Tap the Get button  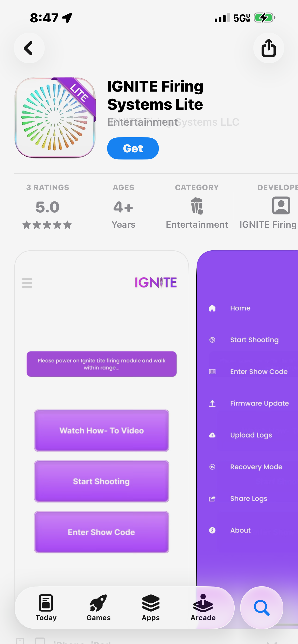(133, 148)
